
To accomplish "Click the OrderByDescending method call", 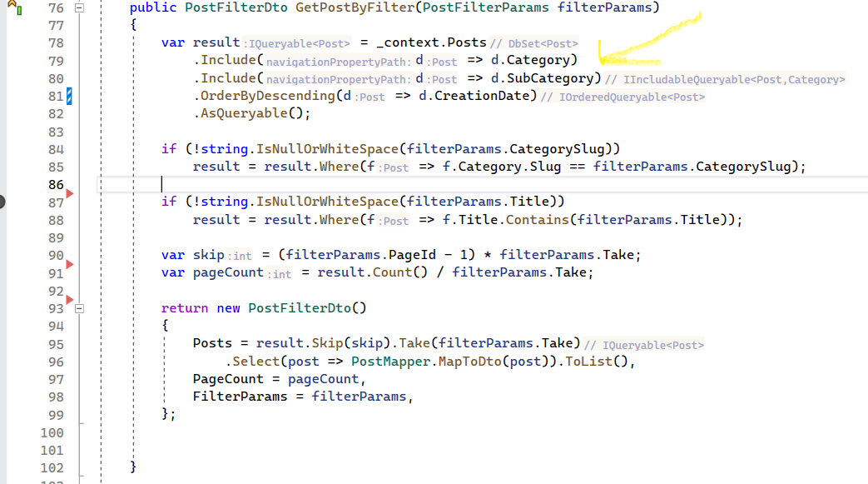I will pyautogui.click(x=267, y=96).
